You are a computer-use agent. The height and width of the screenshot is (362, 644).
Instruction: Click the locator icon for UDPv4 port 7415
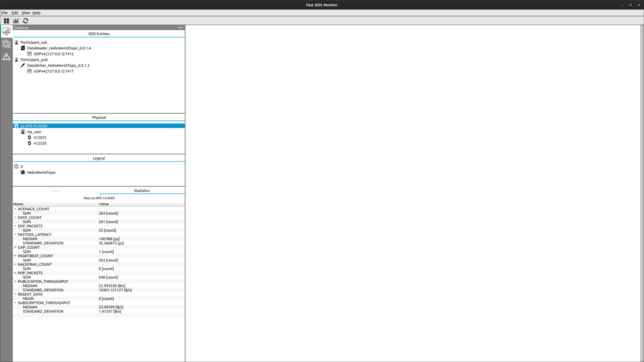[x=29, y=54]
